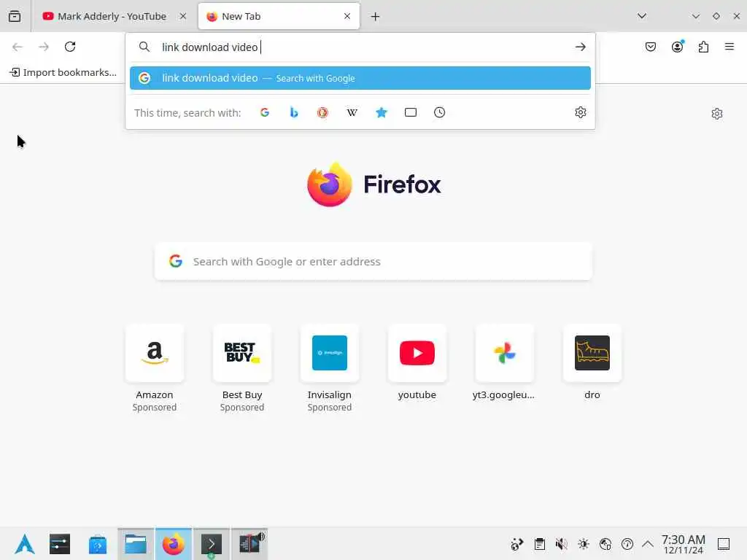This screenshot has height=560, width=747.
Task: Open the application launcher in taskbar
Action: coord(24,544)
